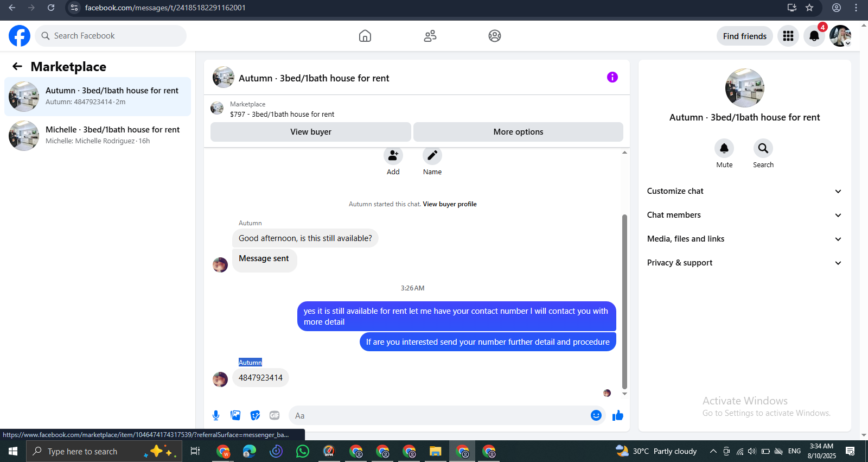
Task: Open the View buyer profile link
Action: pyautogui.click(x=450, y=204)
